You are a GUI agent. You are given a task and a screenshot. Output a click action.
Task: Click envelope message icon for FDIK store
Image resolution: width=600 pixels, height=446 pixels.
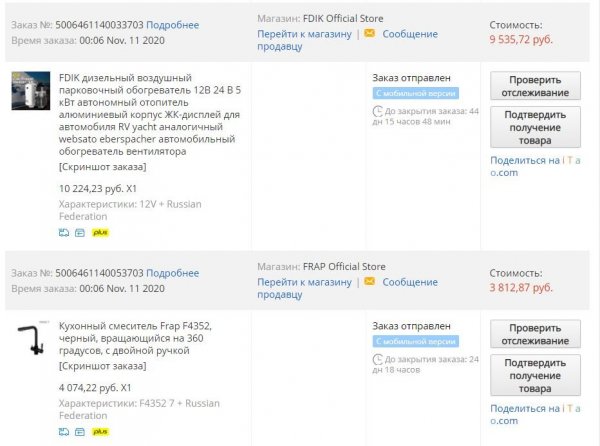pos(370,34)
